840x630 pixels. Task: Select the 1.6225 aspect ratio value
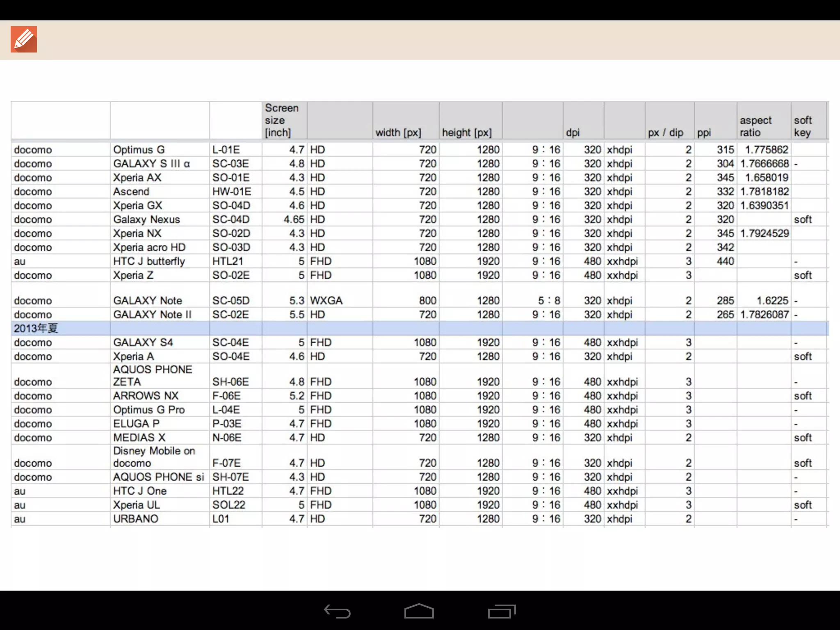pos(772,301)
